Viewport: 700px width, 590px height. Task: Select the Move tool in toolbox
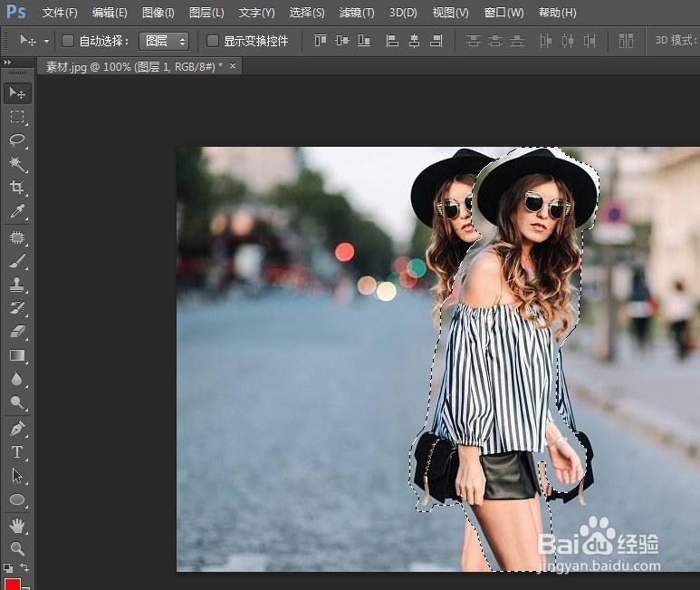pos(17,93)
